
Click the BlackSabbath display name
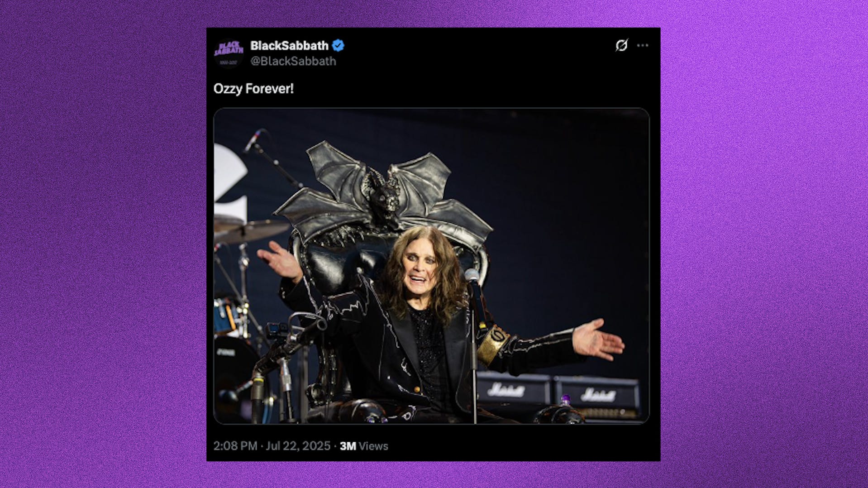coord(289,46)
